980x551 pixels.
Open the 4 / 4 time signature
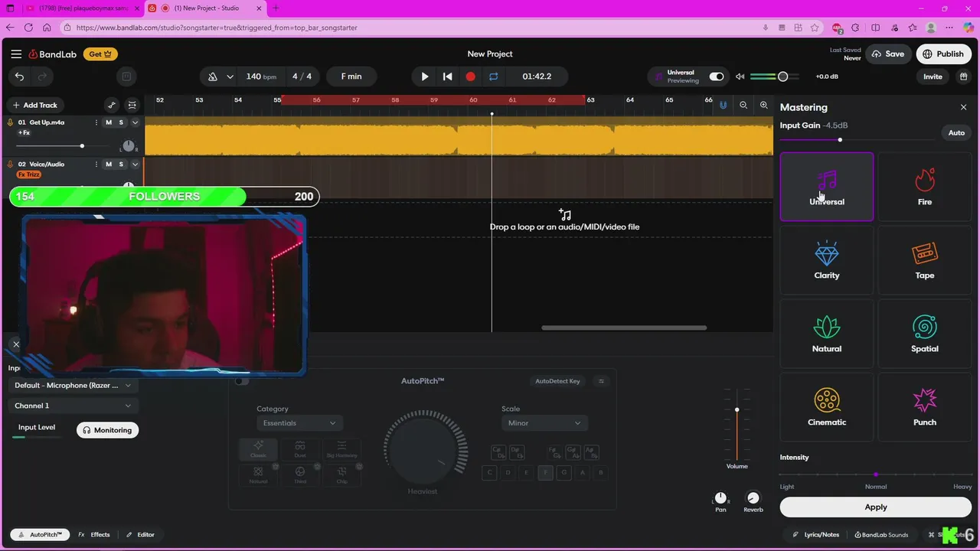[302, 77]
